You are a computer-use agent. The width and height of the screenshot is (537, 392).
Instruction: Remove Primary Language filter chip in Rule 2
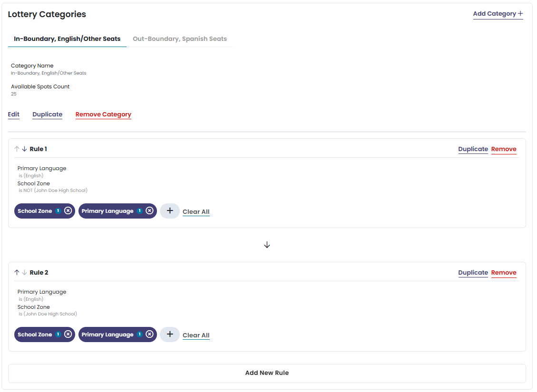click(x=149, y=335)
